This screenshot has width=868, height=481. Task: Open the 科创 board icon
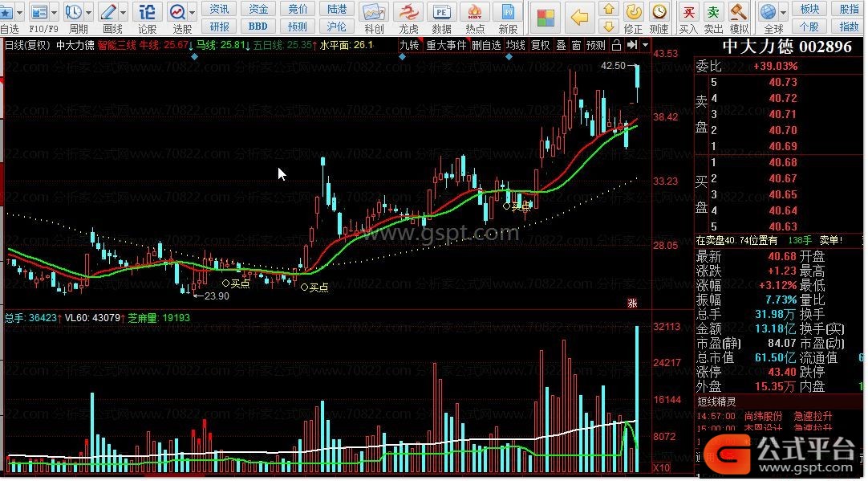(x=374, y=11)
